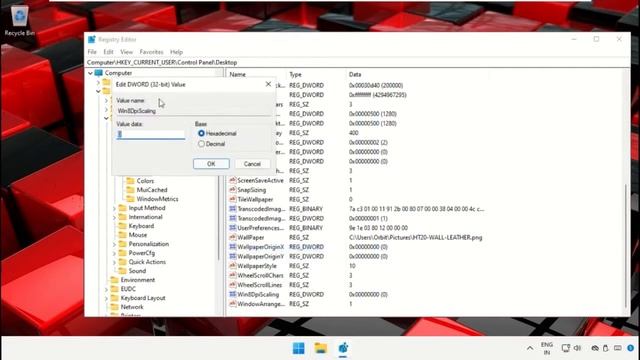Expand the International key
This screenshot has height=360, width=640.
pos(114,217)
